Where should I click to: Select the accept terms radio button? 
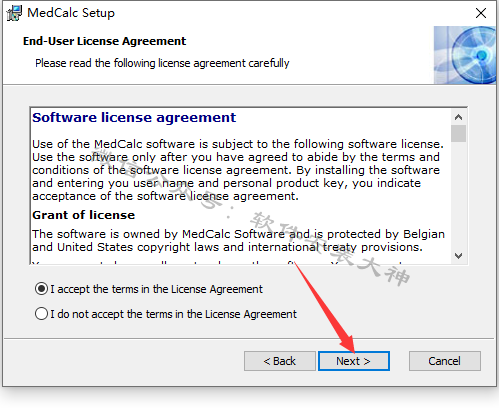(41, 289)
